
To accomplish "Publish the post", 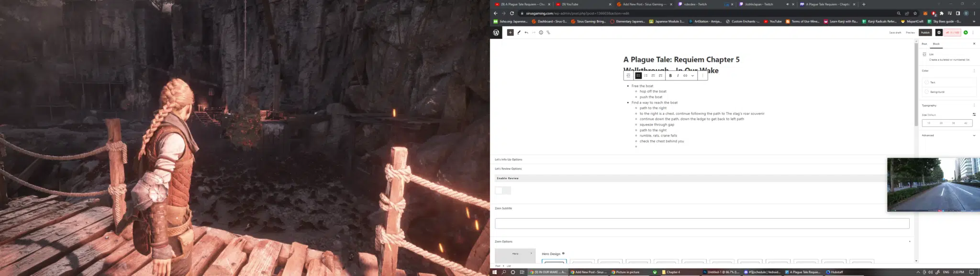I will pyautogui.click(x=925, y=33).
